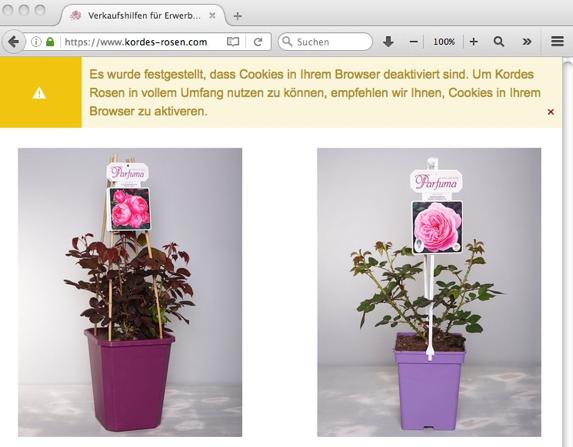The height and width of the screenshot is (447, 573).
Task: Open the hamburger menu
Action: [x=557, y=41]
